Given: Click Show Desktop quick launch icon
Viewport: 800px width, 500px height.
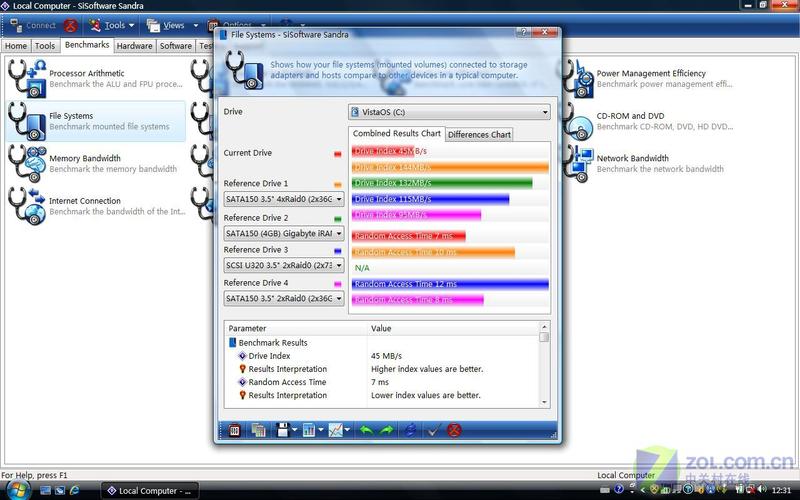Looking at the screenshot, I should (x=45, y=490).
